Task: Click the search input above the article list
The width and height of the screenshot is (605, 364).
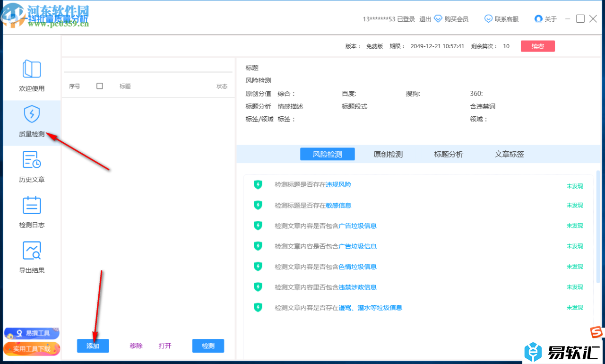Action: tap(148, 66)
